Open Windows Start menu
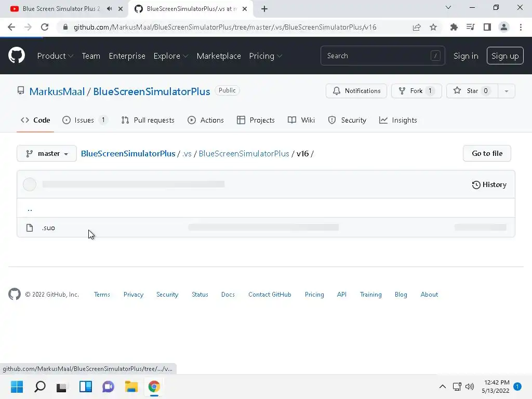The height and width of the screenshot is (399, 532). [x=17, y=387]
